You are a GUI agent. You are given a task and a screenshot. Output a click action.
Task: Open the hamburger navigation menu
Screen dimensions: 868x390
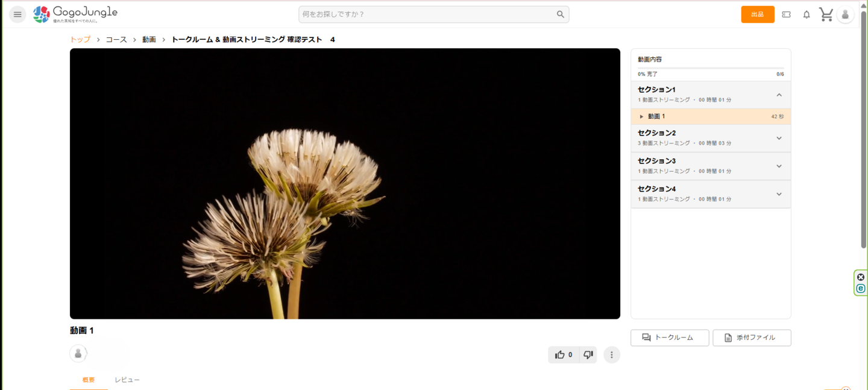[17, 14]
